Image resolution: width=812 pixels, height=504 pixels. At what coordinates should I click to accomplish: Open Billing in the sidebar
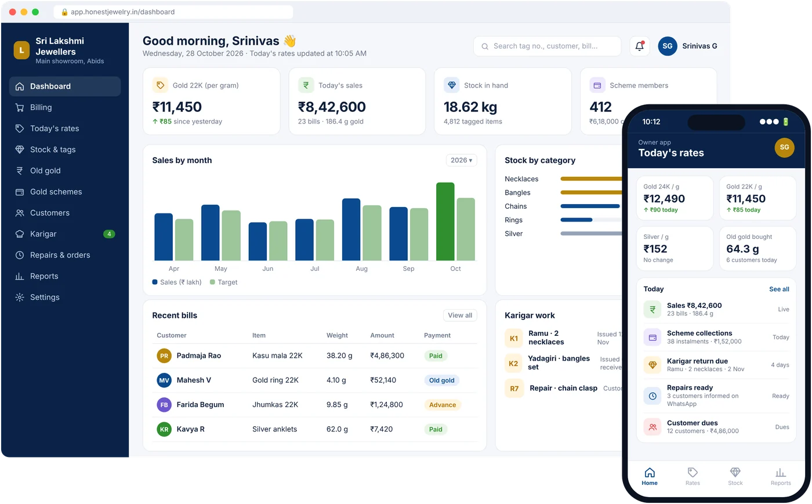pyautogui.click(x=65, y=107)
